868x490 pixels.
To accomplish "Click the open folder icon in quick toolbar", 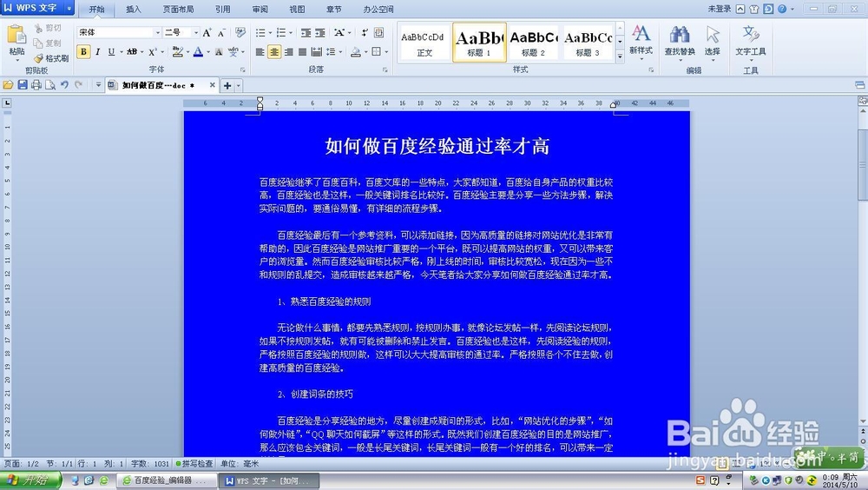I will click(x=8, y=85).
